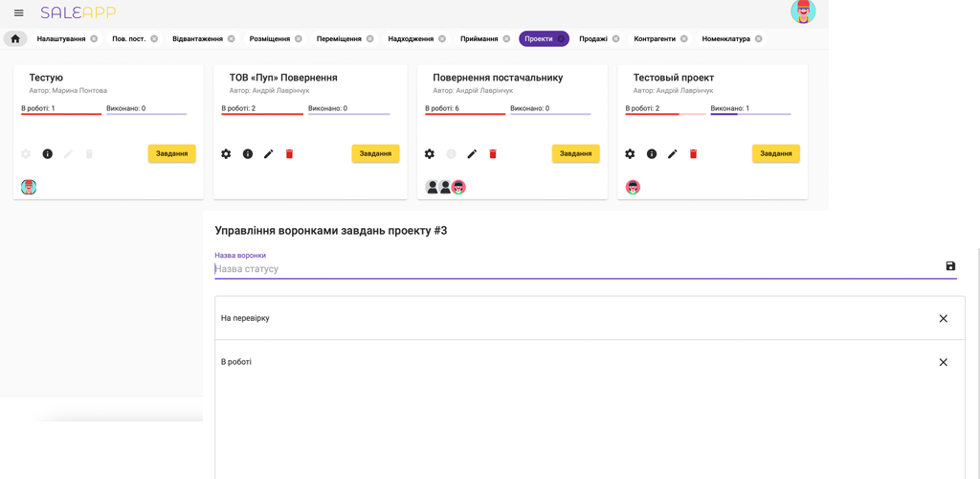The width and height of the screenshot is (980, 479).
Task: Delete the Тестовый проект project
Action: pos(693,154)
